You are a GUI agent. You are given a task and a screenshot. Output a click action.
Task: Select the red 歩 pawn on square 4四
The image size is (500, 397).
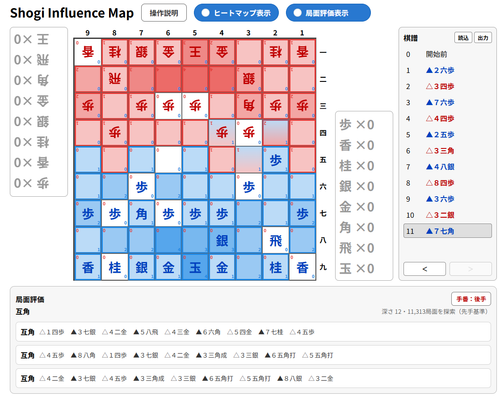click(222, 133)
